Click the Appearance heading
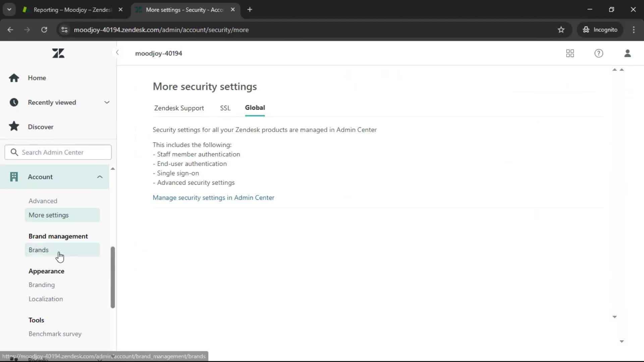The width and height of the screenshot is (644, 362). coord(46,271)
